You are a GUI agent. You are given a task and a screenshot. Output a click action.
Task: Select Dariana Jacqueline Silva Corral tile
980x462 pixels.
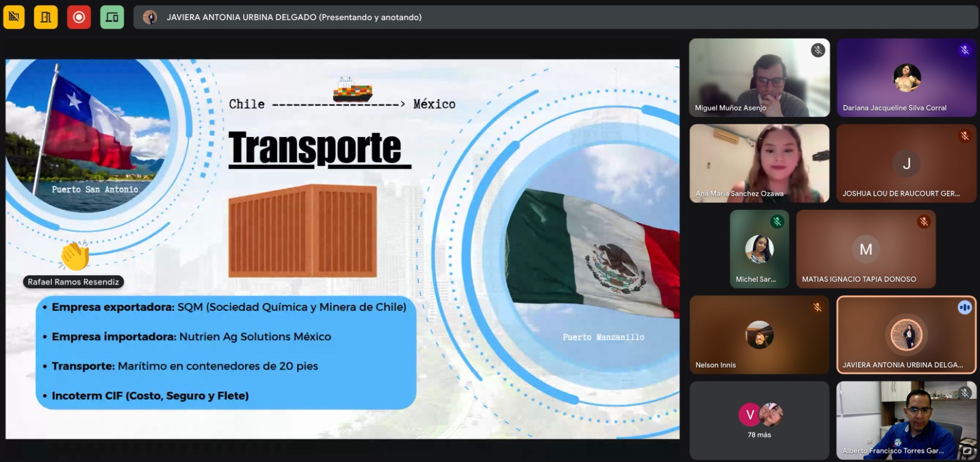coord(907,78)
